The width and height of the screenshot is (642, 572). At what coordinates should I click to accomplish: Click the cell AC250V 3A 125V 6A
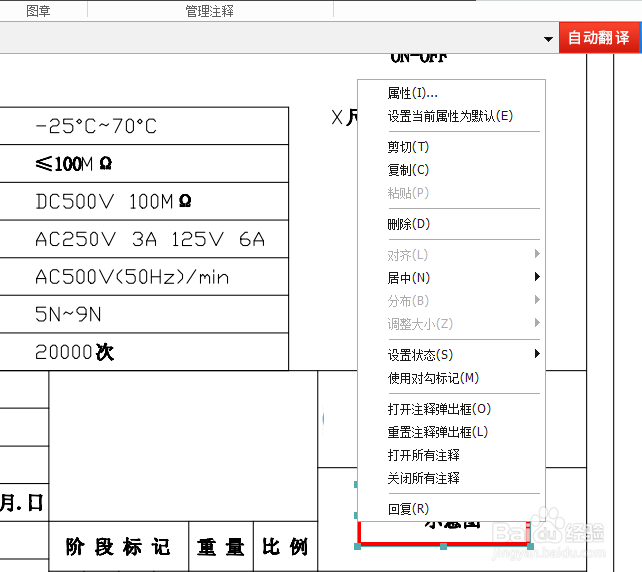click(x=144, y=239)
